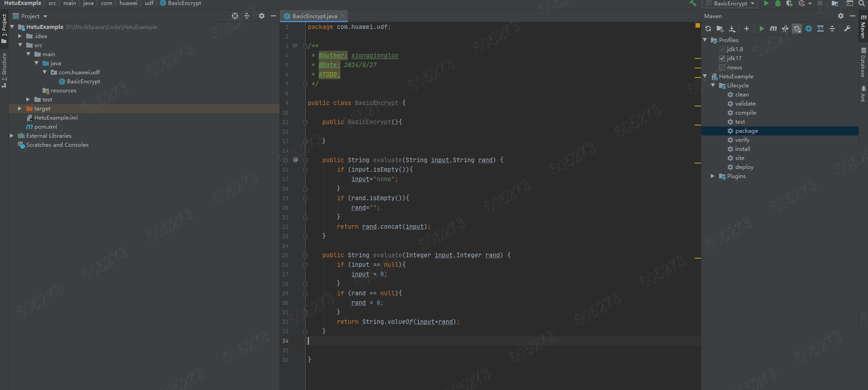This screenshot has width=868, height=390.
Task: Toggle the jdk1.8 profile checkbox
Action: point(722,49)
